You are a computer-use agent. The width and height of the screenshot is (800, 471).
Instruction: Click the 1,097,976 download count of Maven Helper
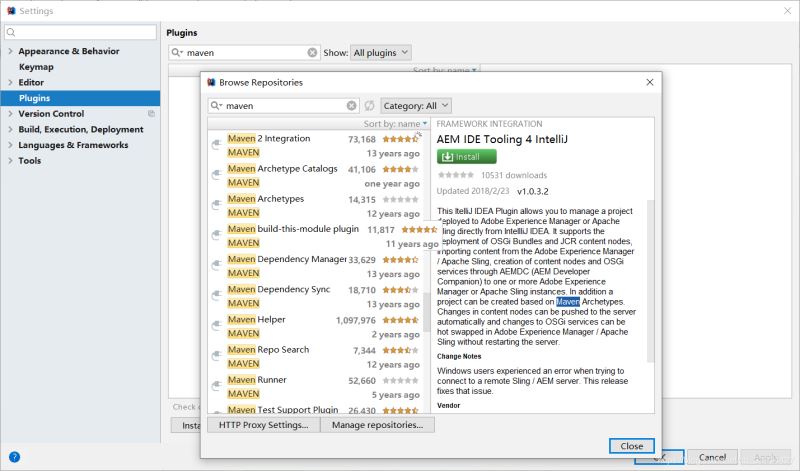pyautogui.click(x=356, y=320)
